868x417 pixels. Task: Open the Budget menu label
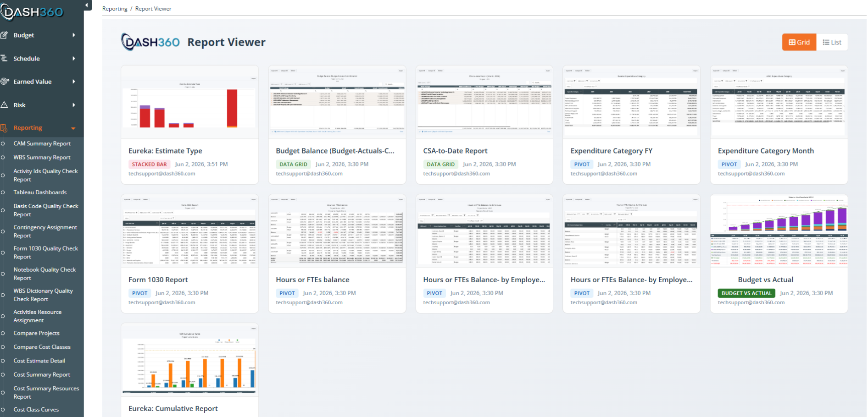24,35
